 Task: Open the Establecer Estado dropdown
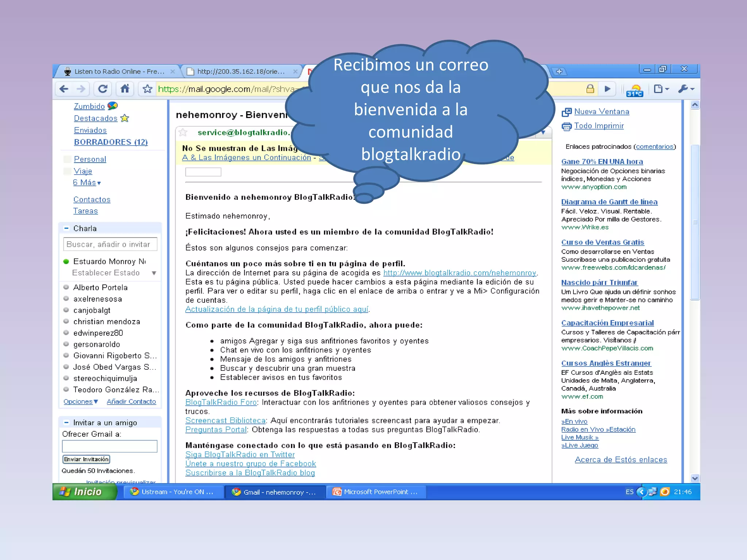click(154, 273)
